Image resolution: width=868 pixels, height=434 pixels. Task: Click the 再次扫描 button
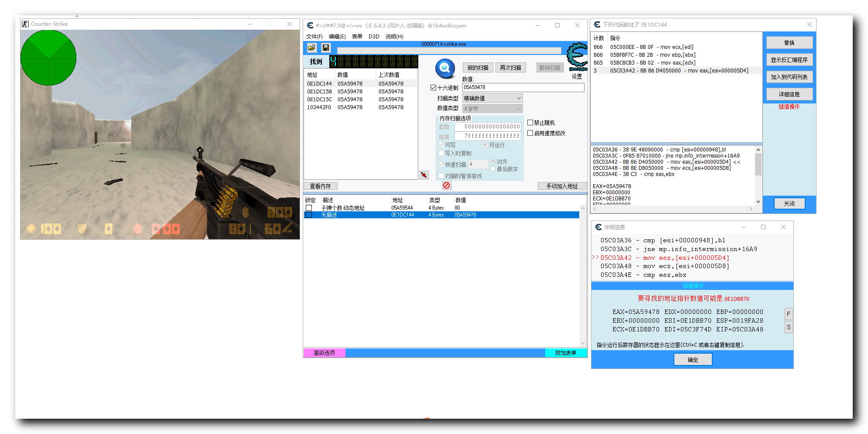click(x=510, y=68)
